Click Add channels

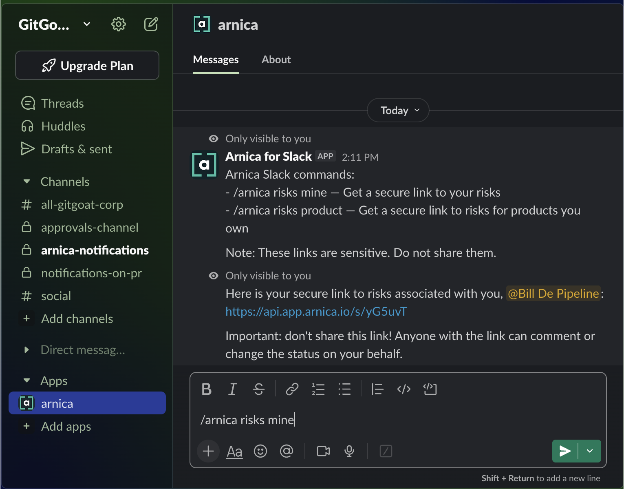coord(87,319)
